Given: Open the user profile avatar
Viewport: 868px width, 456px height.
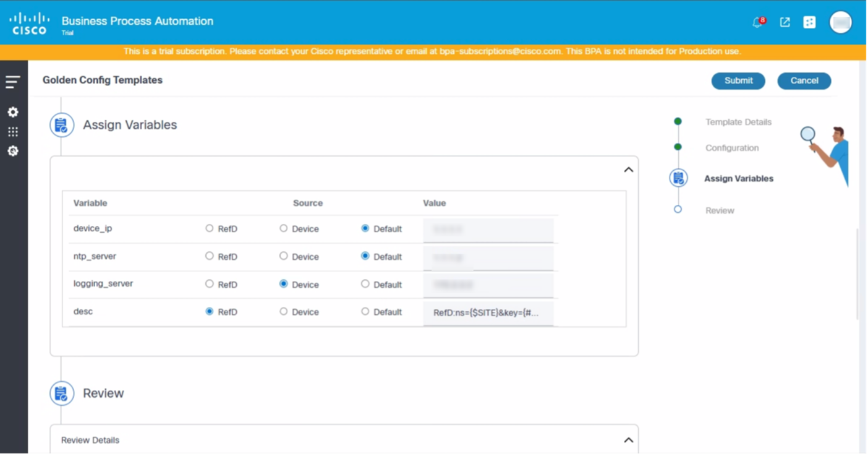Looking at the screenshot, I should click(x=841, y=22).
